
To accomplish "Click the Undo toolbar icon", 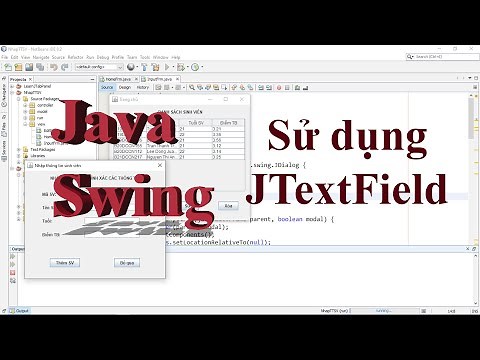I will point(54,67).
